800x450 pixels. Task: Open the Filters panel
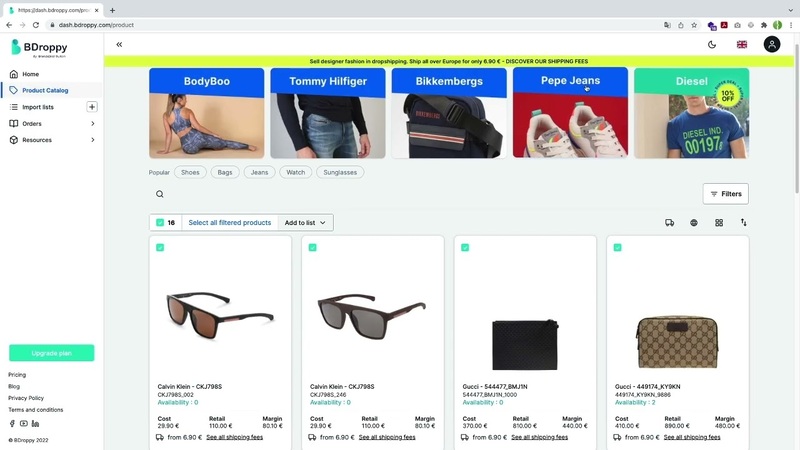[x=726, y=194]
